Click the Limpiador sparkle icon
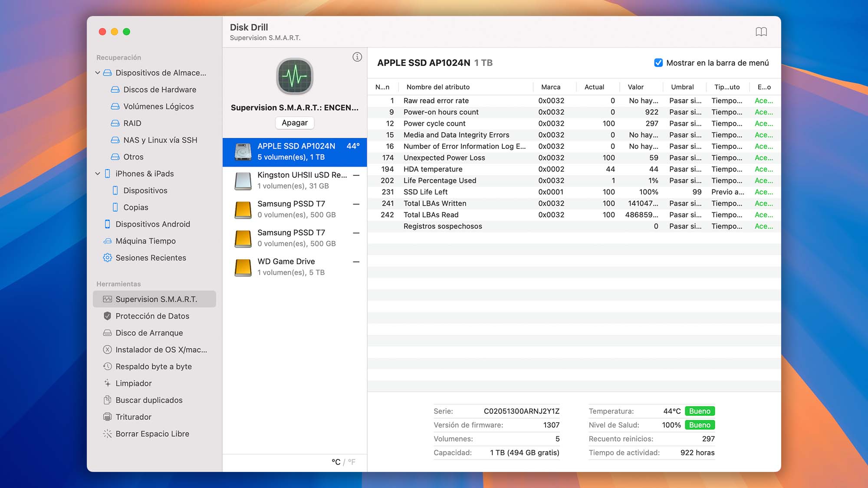The height and width of the screenshot is (488, 868). pyautogui.click(x=107, y=383)
